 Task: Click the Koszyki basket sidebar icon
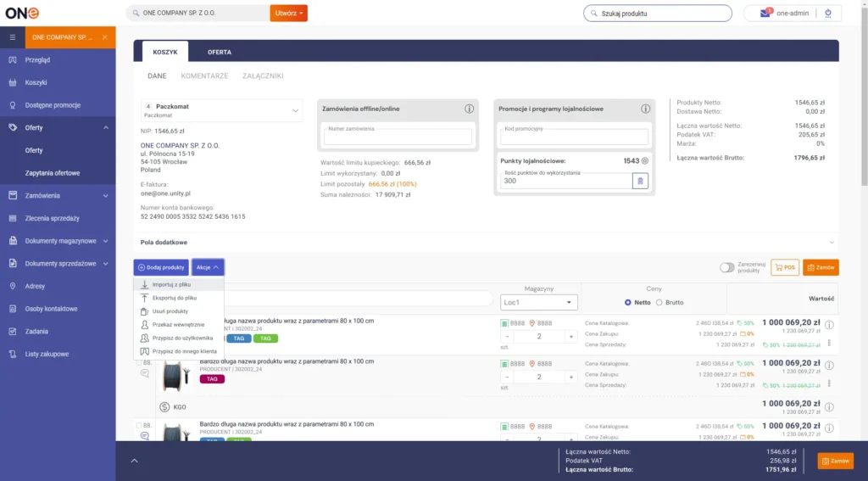(x=13, y=82)
